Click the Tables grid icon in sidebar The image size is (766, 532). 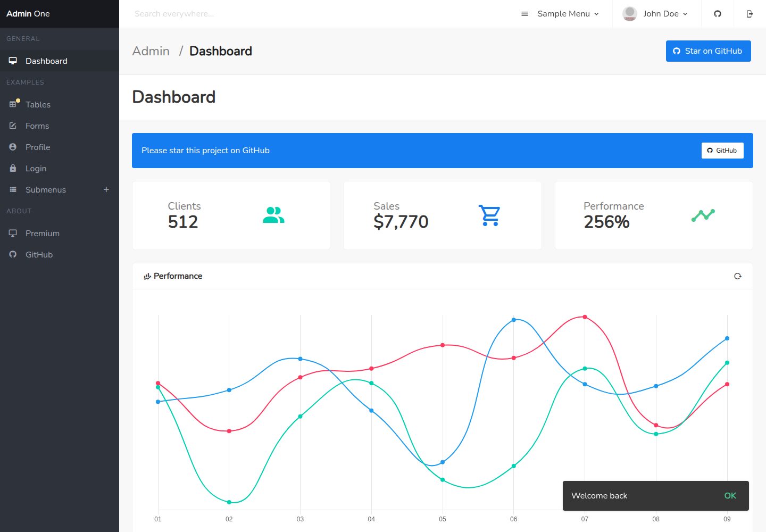[13, 104]
